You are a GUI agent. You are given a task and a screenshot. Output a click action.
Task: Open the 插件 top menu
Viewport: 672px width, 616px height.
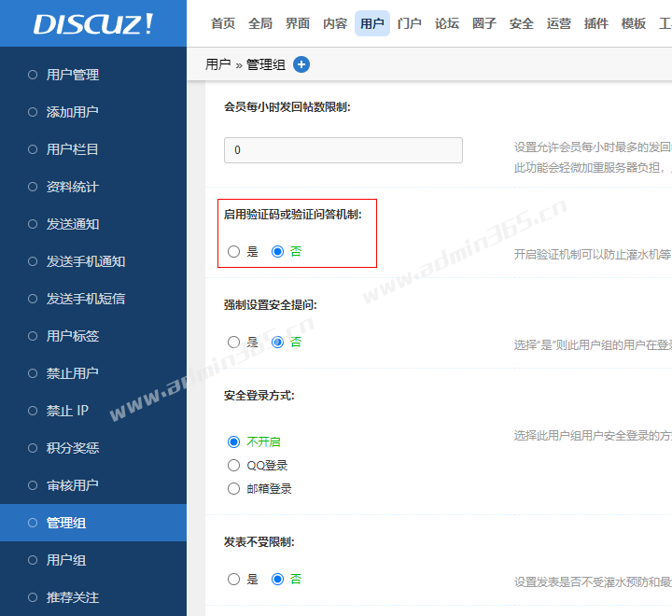pos(595,23)
